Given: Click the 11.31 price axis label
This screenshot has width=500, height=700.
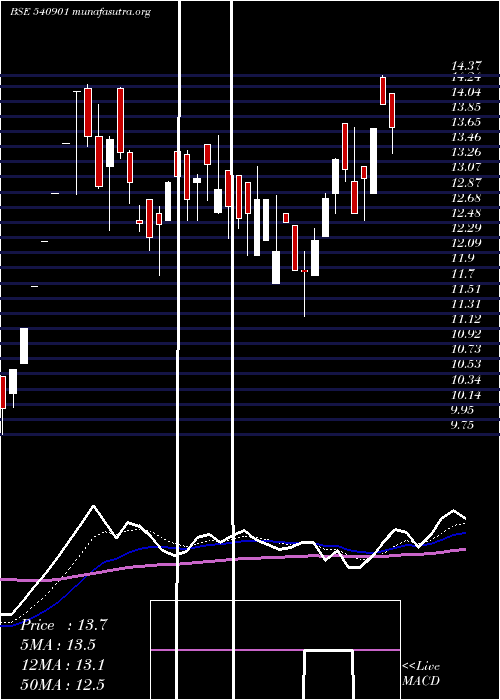Looking at the screenshot, I should click(467, 304).
